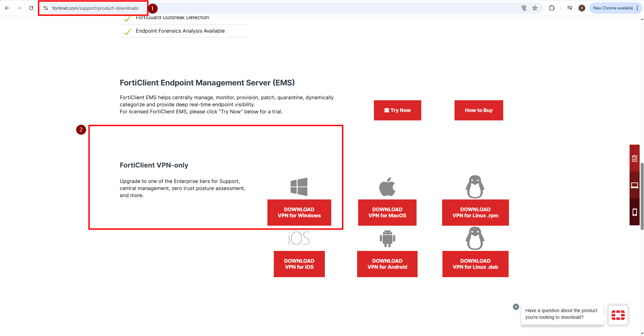644x336 pixels.
Task: Reload the current page
Action: point(31,8)
